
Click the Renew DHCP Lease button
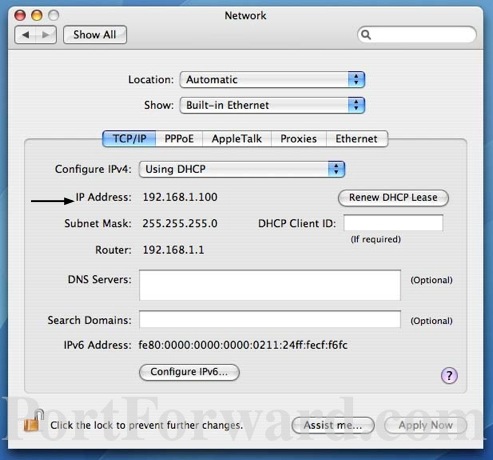coord(393,198)
